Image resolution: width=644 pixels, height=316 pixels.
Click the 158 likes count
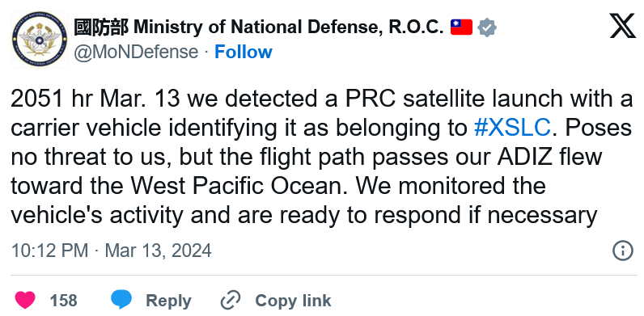point(64,301)
